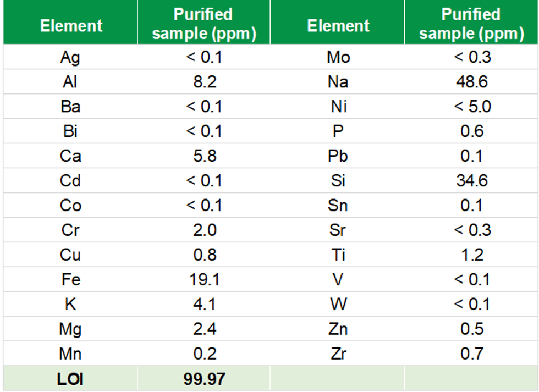Select the Fe value 19.1 cell
Image resolution: width=539 pixels, height=392 pixels.
(204, 279)
